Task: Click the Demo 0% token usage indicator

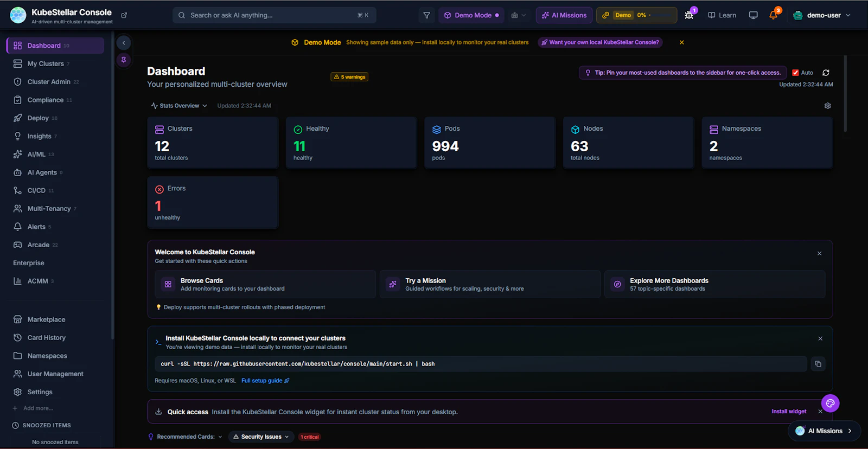Action: [636, 15]
